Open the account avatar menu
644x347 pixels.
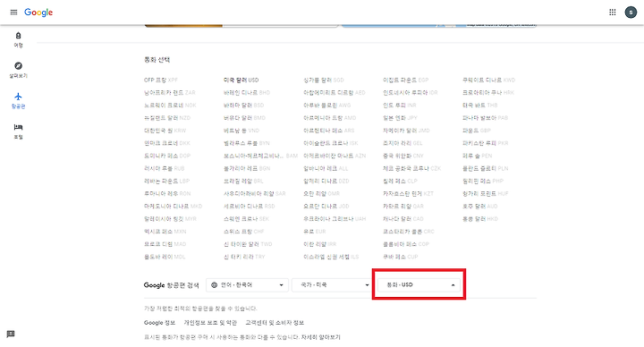[631, 13]
